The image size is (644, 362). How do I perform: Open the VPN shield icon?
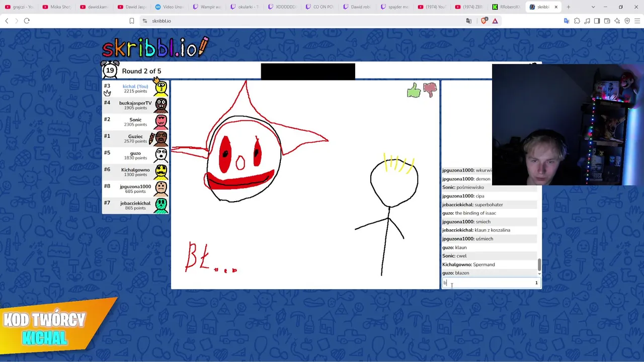click(627, 21)
